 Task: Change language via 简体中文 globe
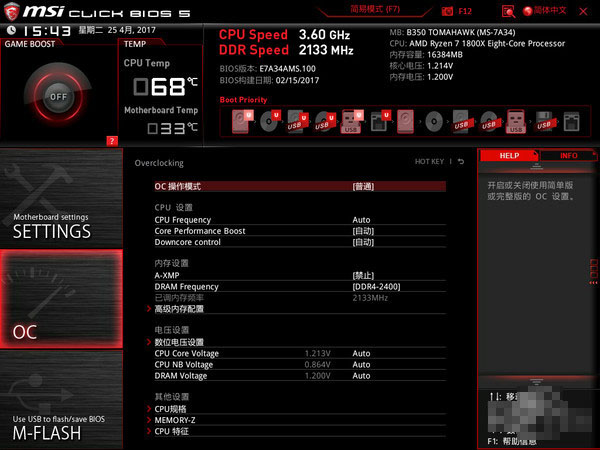545,11
